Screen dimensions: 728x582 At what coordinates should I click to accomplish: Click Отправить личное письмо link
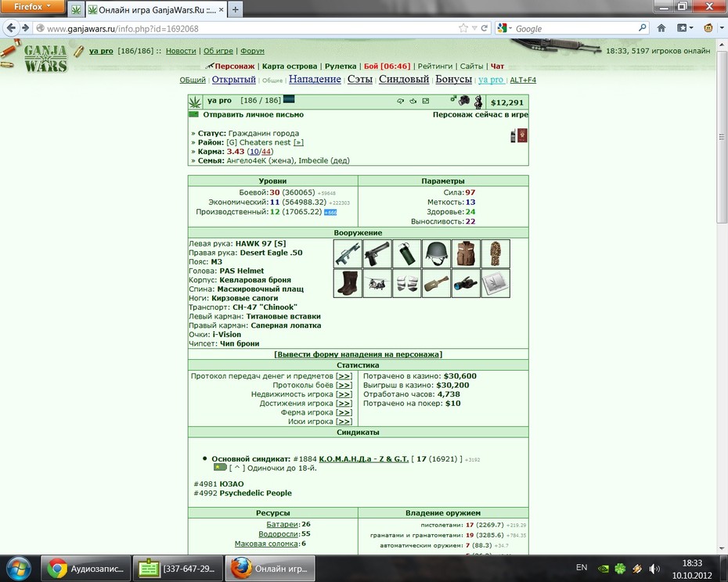coord(253,114)
